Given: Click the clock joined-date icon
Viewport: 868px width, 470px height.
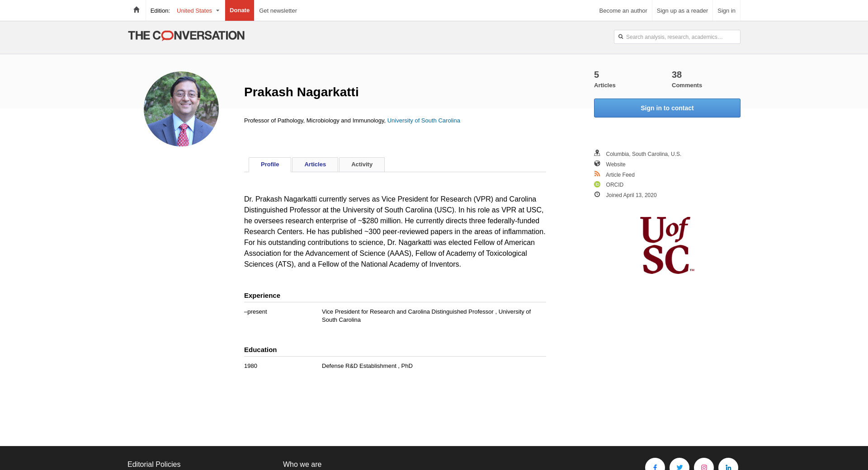Looking at the screenshot, I should point(597,194).
